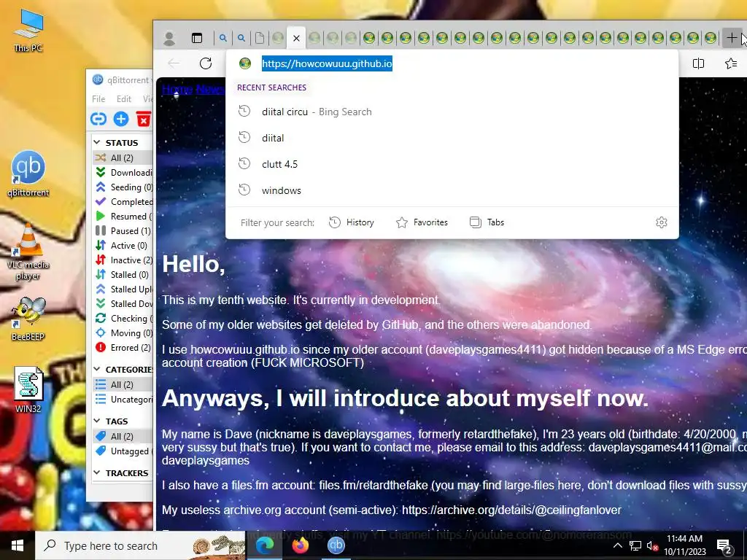The height and width of the screenshot is (560, 747).
Task: Select qBittorrent desktop shortcut
Action: pos(28,174)
